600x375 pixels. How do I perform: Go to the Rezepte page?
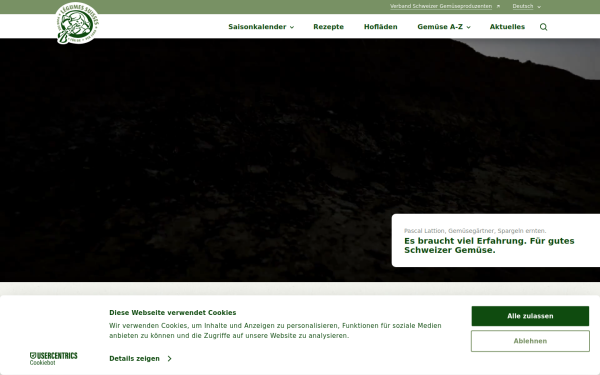(328, 27)
